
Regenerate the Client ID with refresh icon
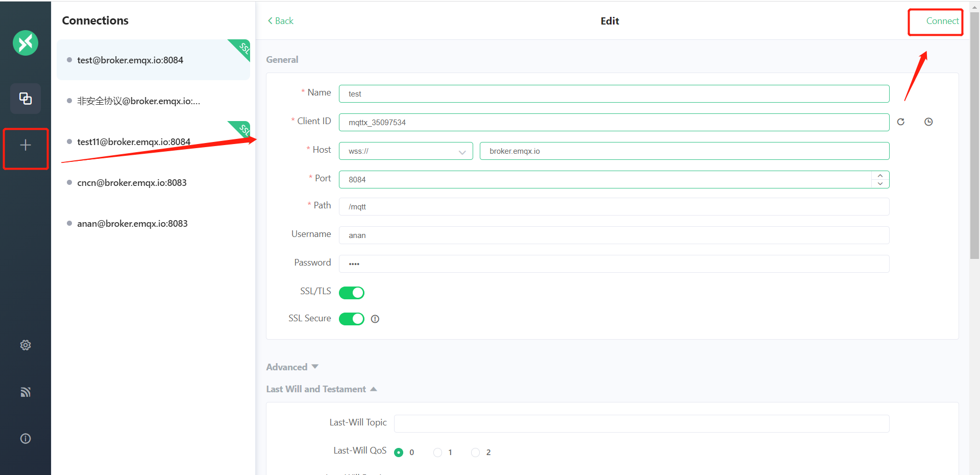click(x=901, y=122)
